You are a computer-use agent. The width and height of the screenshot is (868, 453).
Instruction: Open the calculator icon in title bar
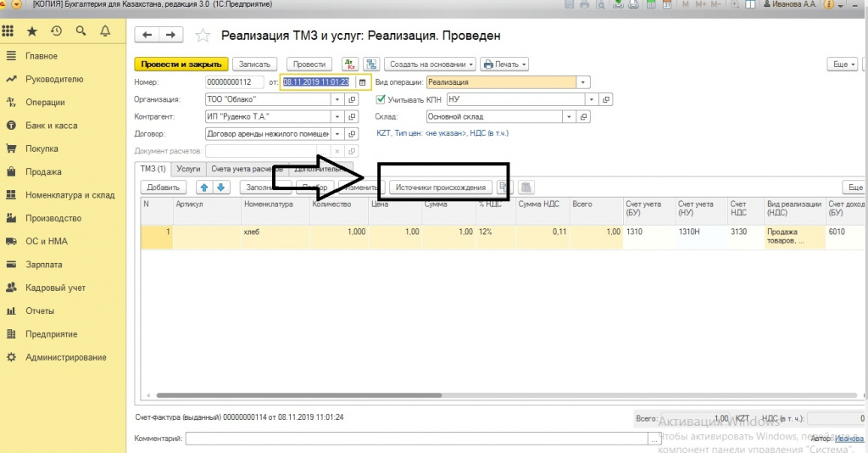tap(651, 4)
